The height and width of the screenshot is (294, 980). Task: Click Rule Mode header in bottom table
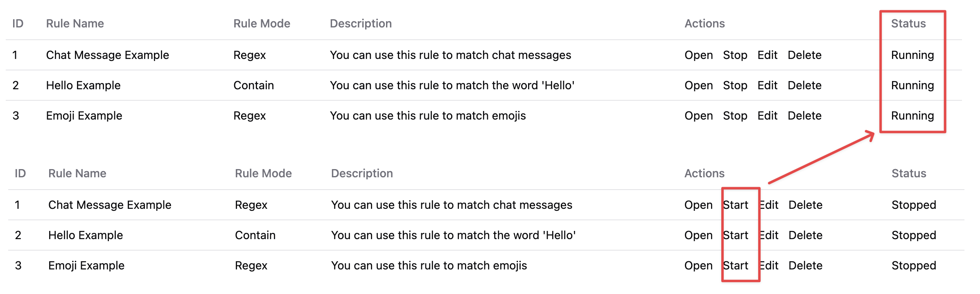263,174
